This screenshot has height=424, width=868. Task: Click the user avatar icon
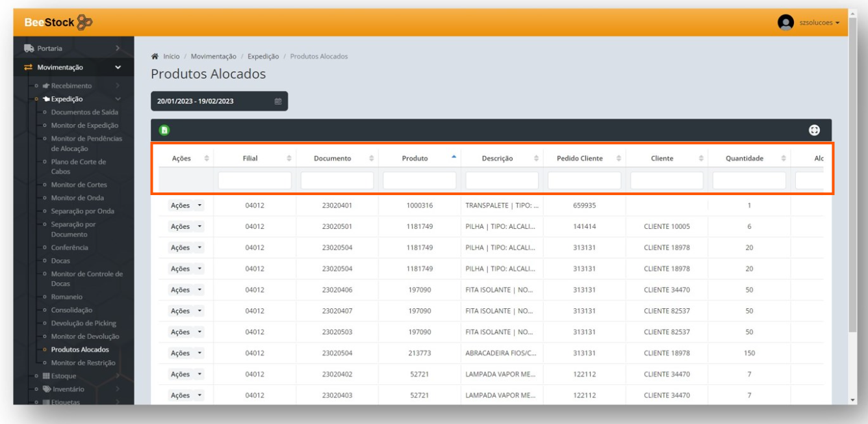coord(786,22)
